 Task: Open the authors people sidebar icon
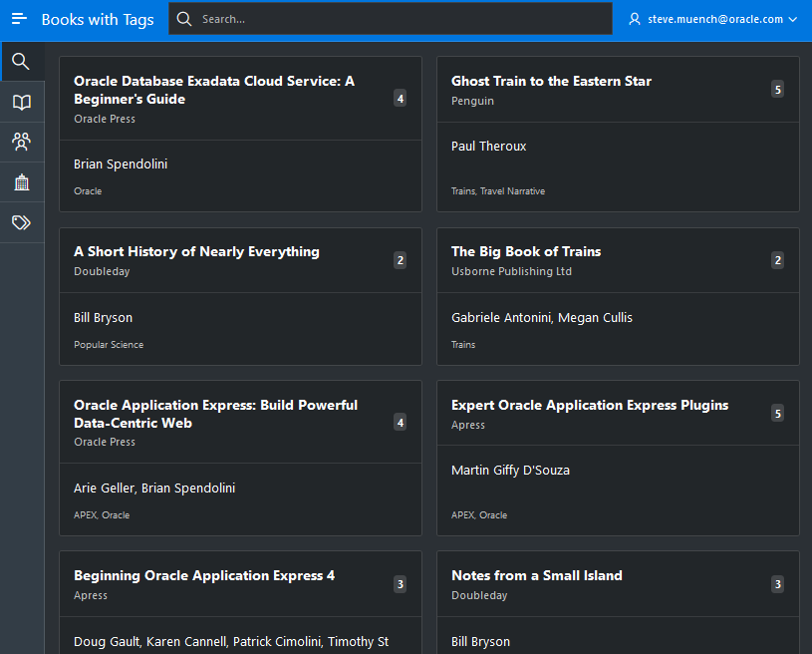click(x=21, y=143)
